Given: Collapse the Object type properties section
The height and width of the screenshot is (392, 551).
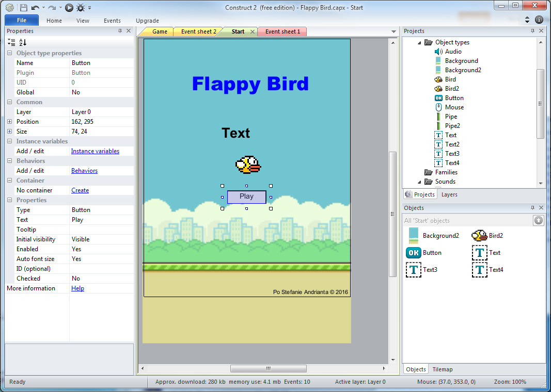Looking at the screenshot, I should [9, 53].
